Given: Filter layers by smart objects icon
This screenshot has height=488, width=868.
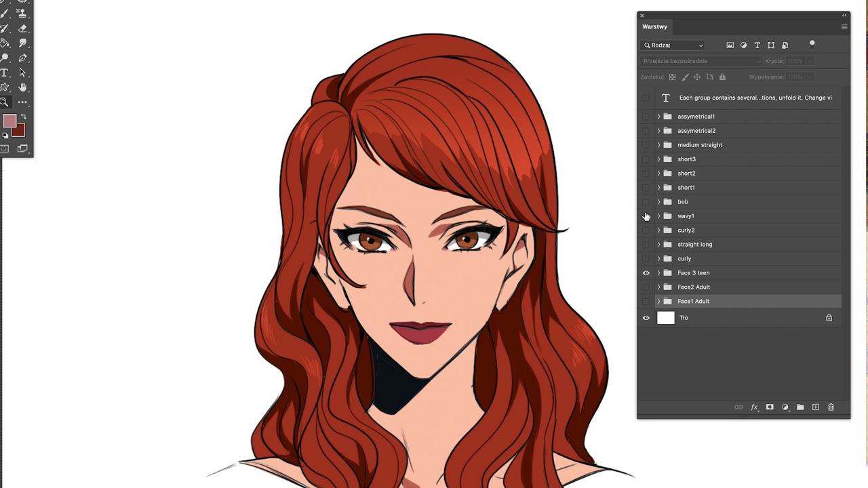Looking at the screenshot, I should (785, 45).
